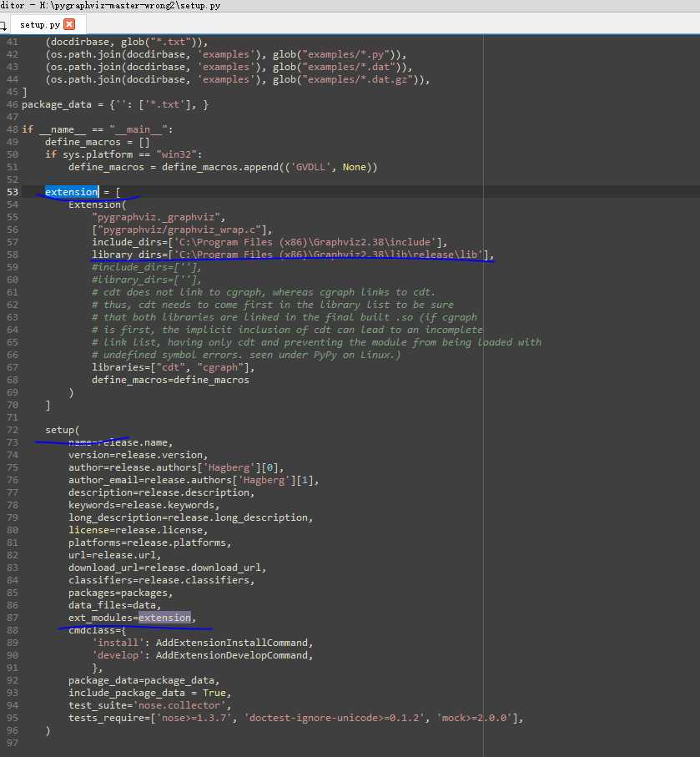Click 'define_macros = []' on line 49

97,142
